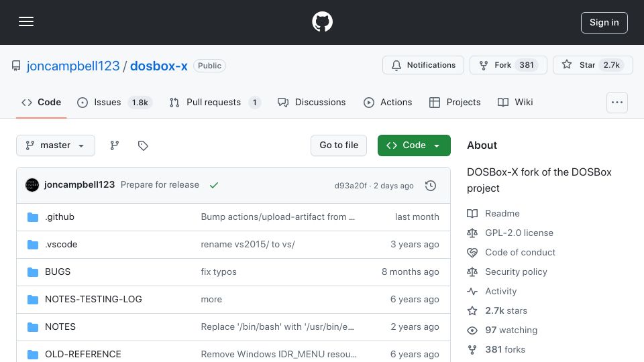644x362 pixels.
Task: Open the Wiki tab
Action: pos(515,102)
